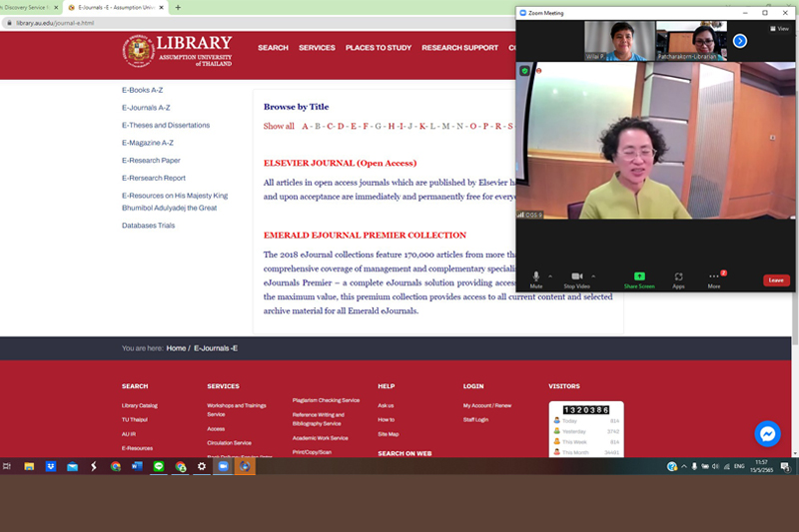Viewport: 799px width, 532px height.
Task: Open LINE app from taskbar
Action: [159, 466]
